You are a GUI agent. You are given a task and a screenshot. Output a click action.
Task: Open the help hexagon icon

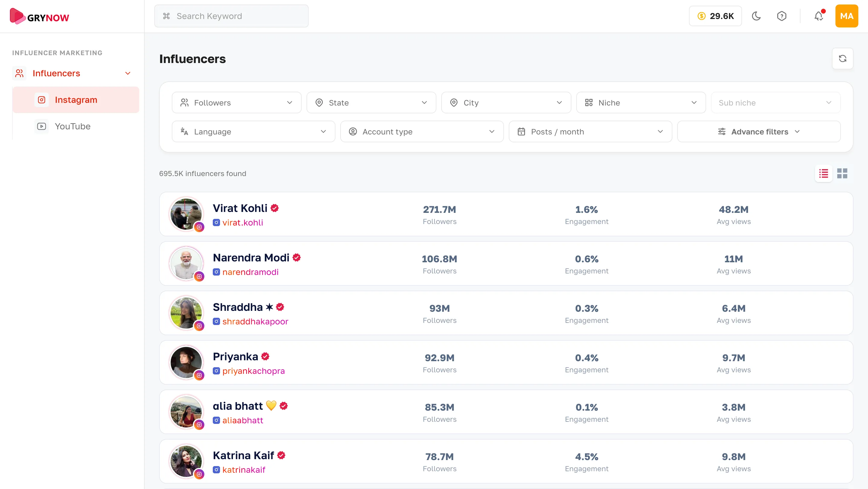(x=782, y=16)
